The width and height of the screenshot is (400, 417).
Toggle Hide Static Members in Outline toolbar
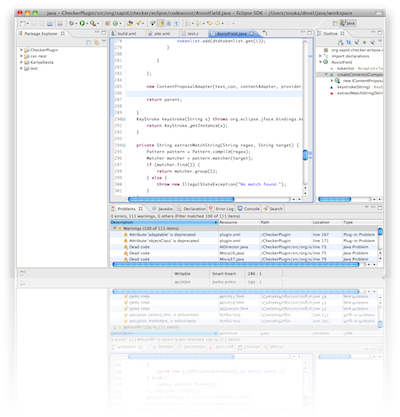click(x=357, y=42)
